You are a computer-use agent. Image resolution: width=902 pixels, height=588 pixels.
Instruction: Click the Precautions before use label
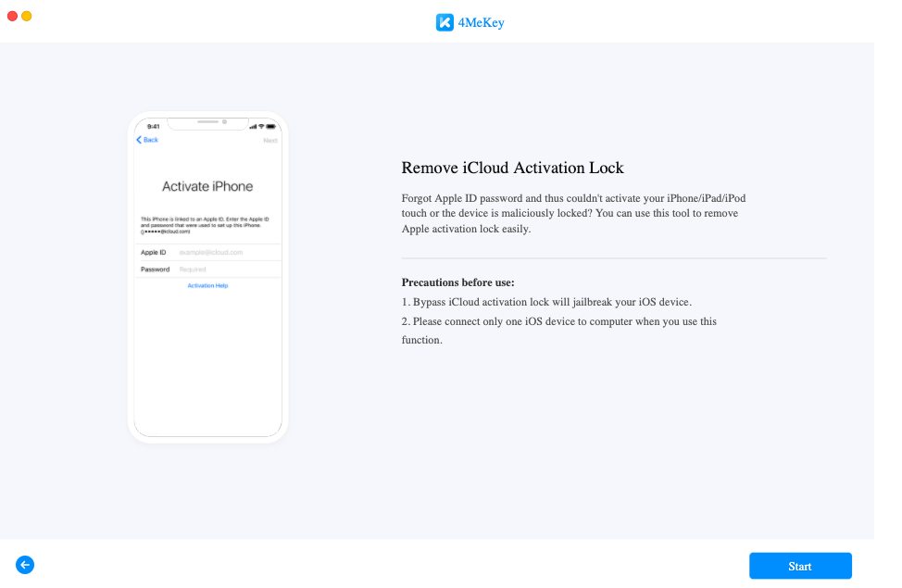point(457,282)
